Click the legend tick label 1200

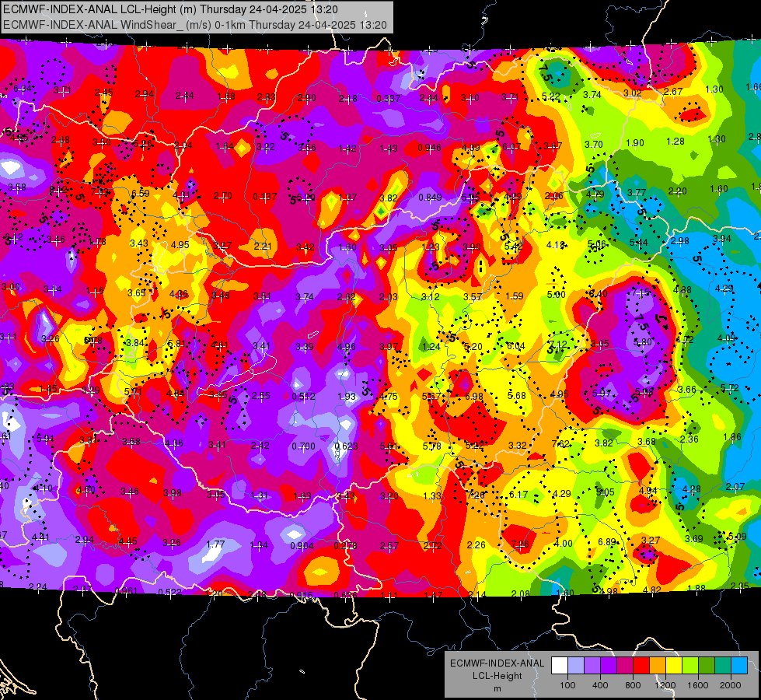point(665,685)
